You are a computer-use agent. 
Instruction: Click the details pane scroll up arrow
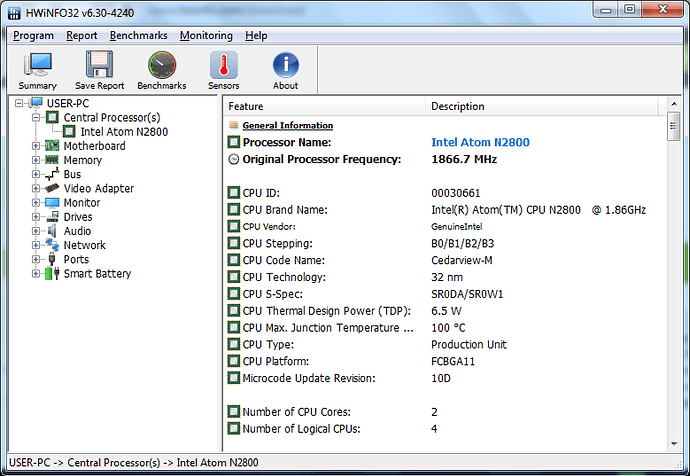(x=674, y=104)
